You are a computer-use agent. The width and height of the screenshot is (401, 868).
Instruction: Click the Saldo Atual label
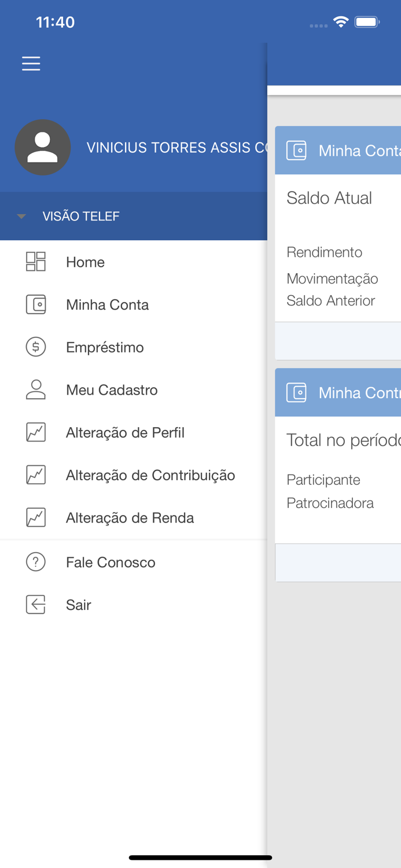pyautogui.click(x=329, y=198)
